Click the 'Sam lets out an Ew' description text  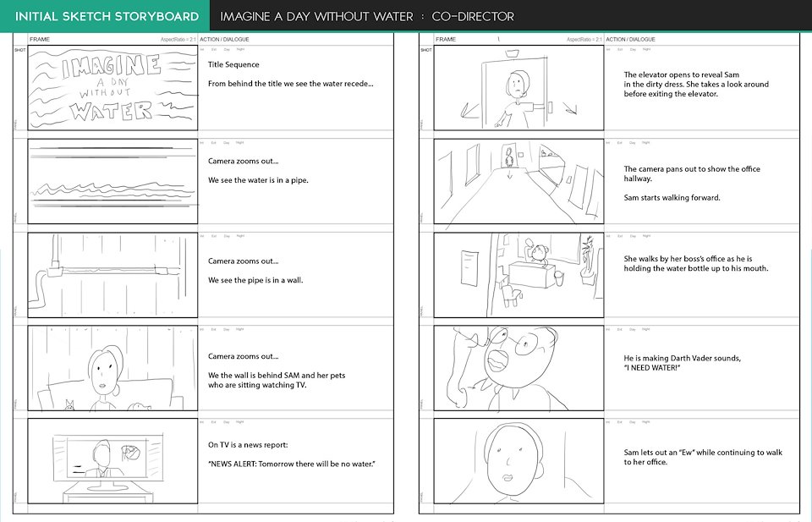[x=703, y=457]
